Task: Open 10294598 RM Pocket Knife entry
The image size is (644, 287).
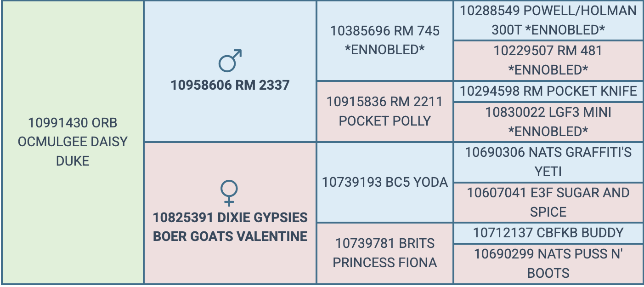Action: (548, 92)
